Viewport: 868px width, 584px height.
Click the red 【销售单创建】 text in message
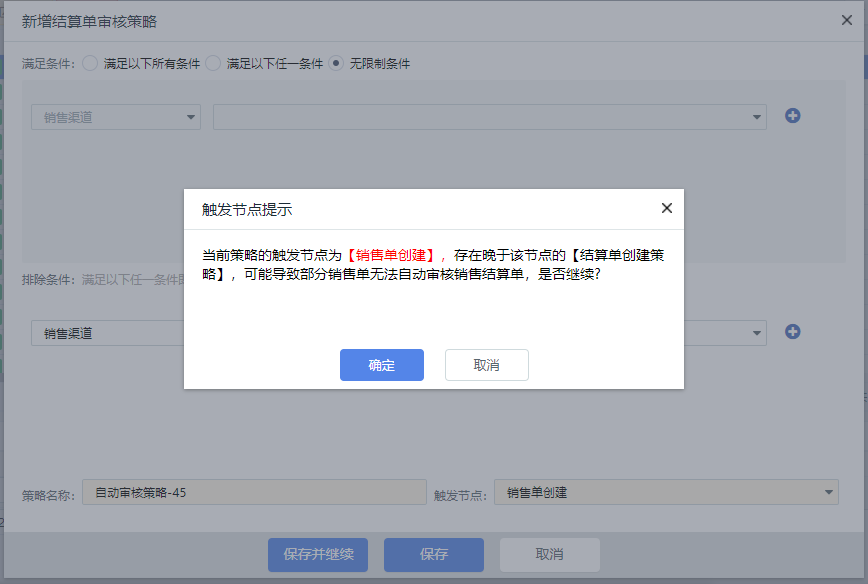point(391,256)
